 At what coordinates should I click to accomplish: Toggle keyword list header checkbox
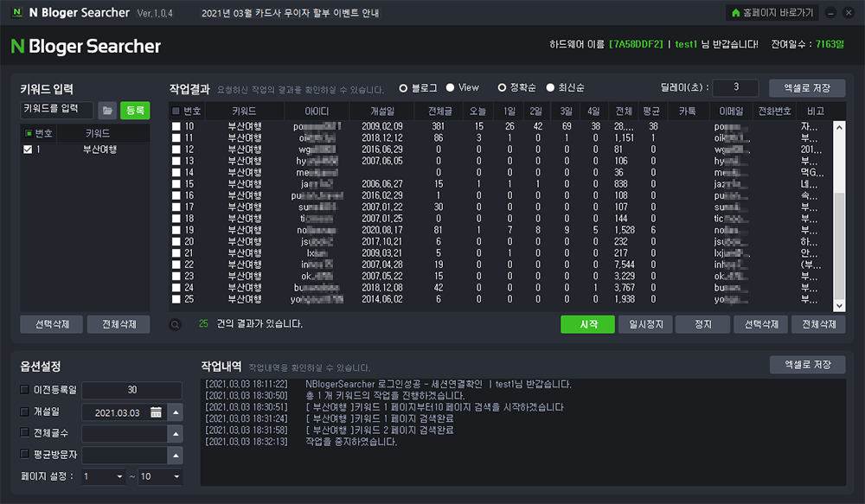point(29,133)
